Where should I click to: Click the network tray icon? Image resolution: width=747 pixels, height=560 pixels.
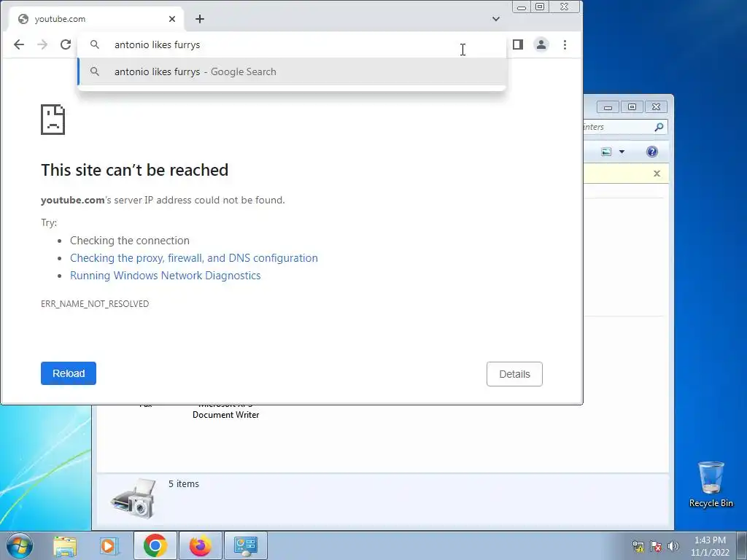[638, 546]
